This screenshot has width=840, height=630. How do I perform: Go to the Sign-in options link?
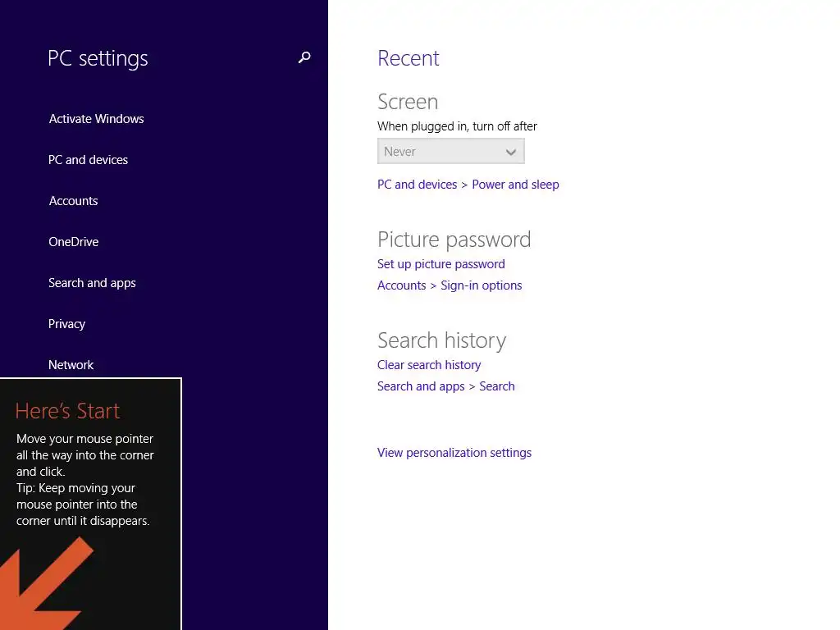(x=481, y=285)
